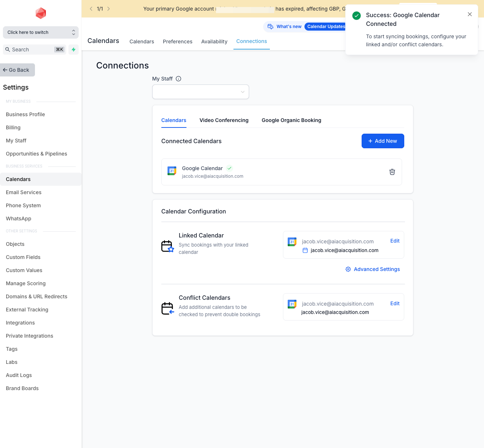Open WhatsApp settings in sidebar

pyautogui.click(x=19, y=219)
